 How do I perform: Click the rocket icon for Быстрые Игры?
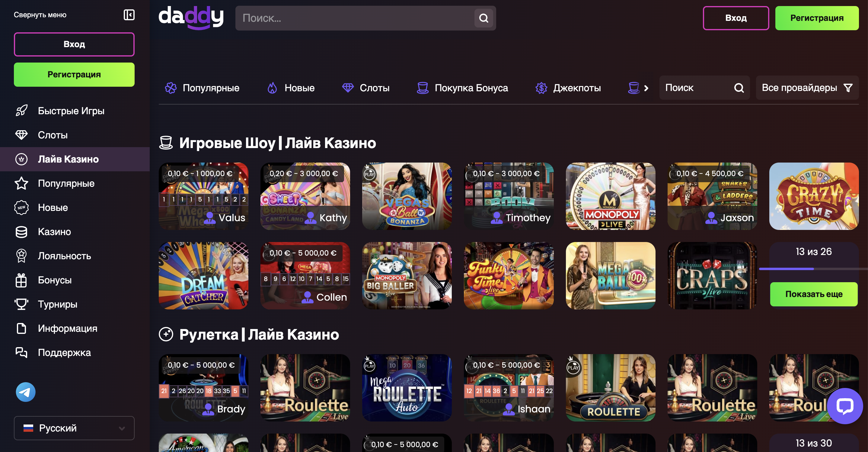coord(21,111)
